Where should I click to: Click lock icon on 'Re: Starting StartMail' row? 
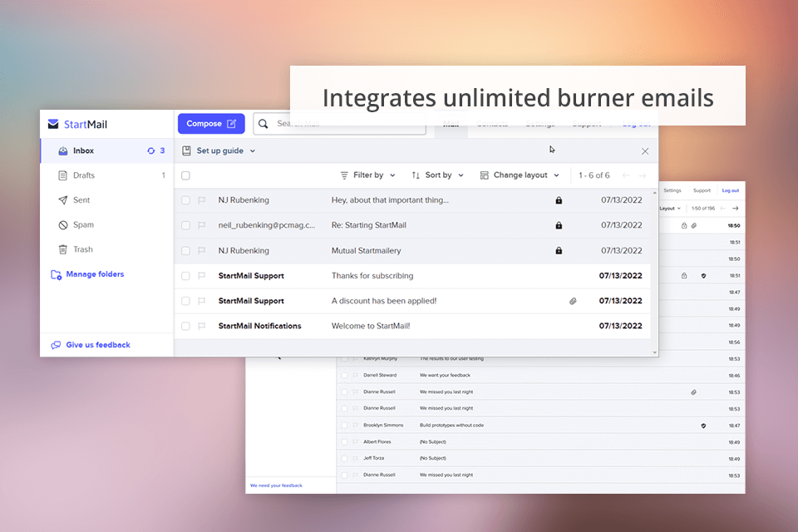coord(559,225)
